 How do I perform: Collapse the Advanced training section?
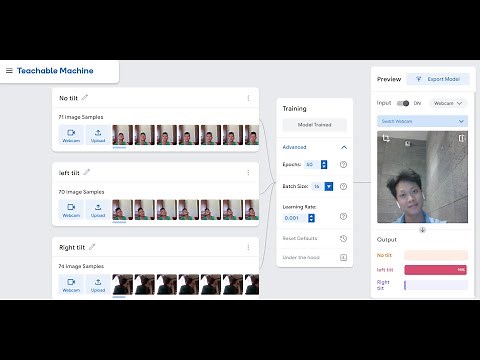[344, 147]
